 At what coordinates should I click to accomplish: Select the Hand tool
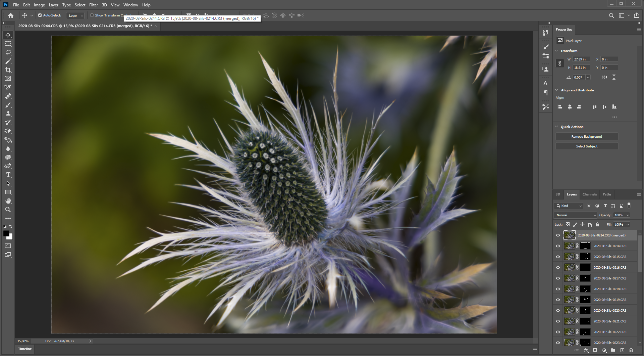point(8,201)
